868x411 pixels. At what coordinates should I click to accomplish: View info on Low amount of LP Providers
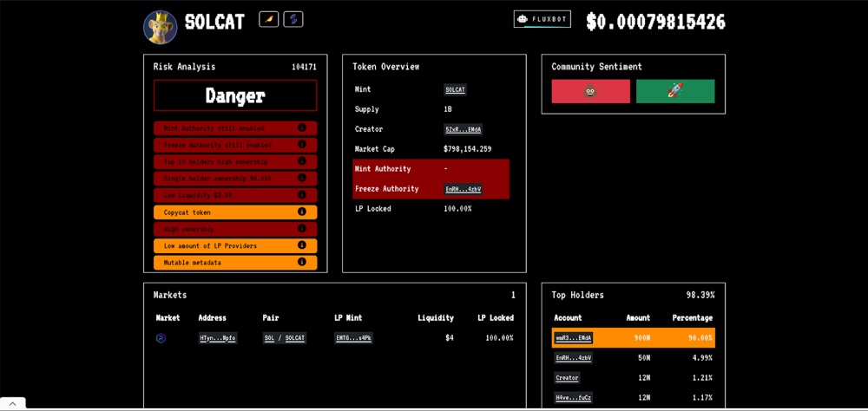[x=302, y=246]
